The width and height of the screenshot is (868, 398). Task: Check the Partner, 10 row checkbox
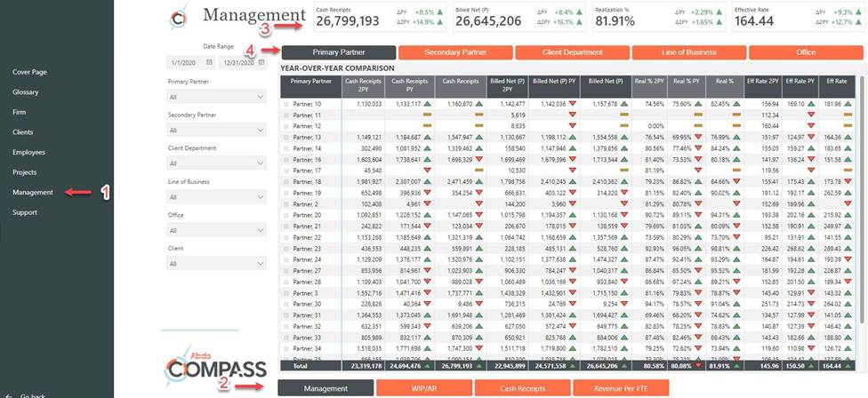[286, 104]
